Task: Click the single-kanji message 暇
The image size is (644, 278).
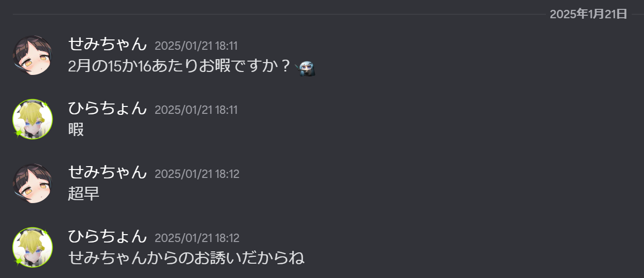Action: click(x=76, y=130)
